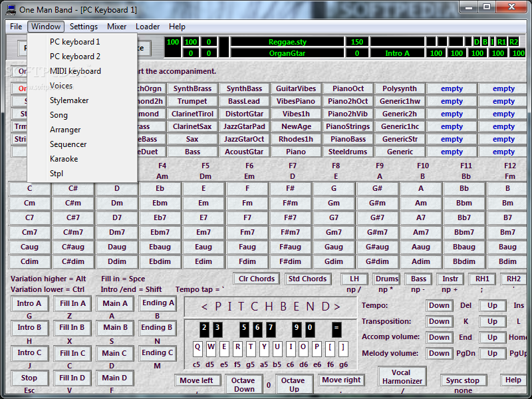Switch to Main C variation

(x=114, y=353)
